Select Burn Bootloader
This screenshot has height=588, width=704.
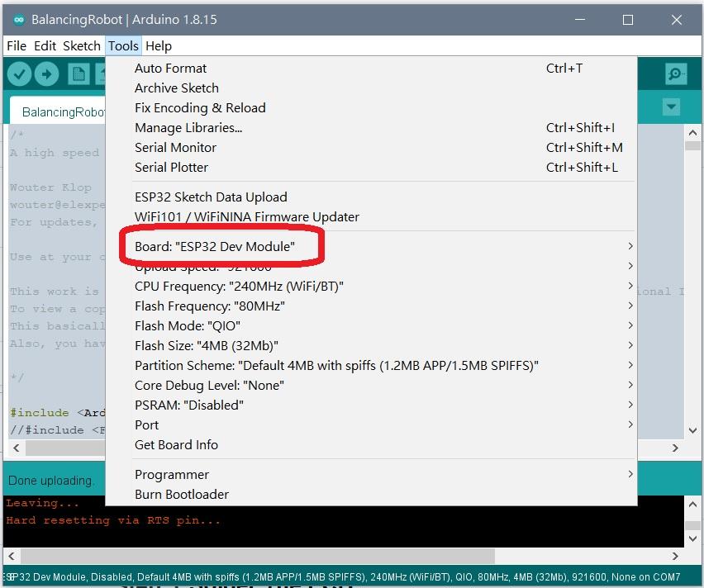[x=371, y=494]
